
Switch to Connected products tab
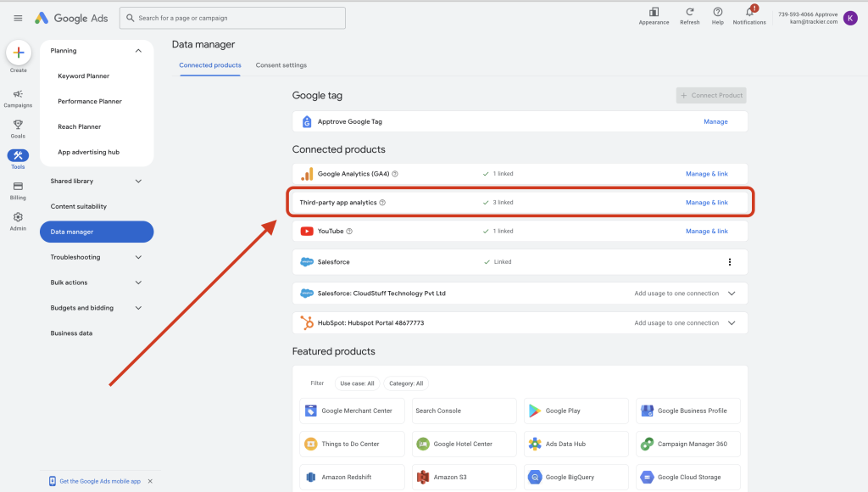[210, 65]
